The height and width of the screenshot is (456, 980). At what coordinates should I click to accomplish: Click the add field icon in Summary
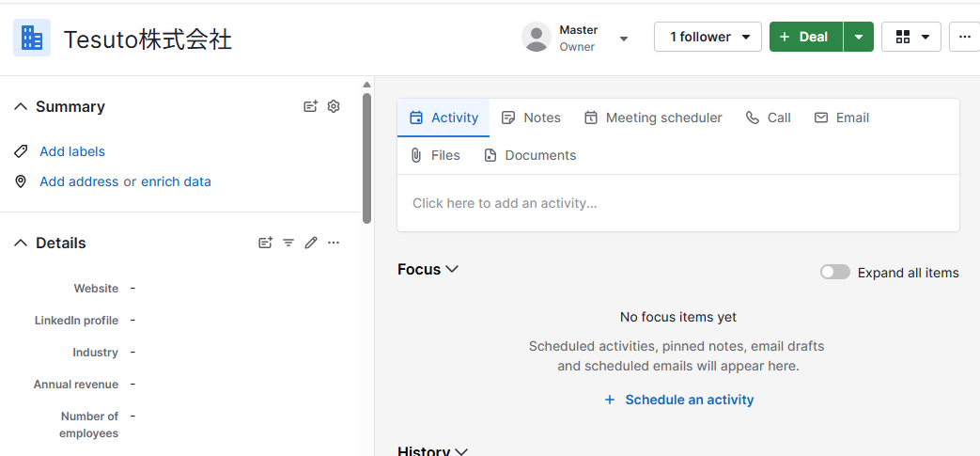311,106
